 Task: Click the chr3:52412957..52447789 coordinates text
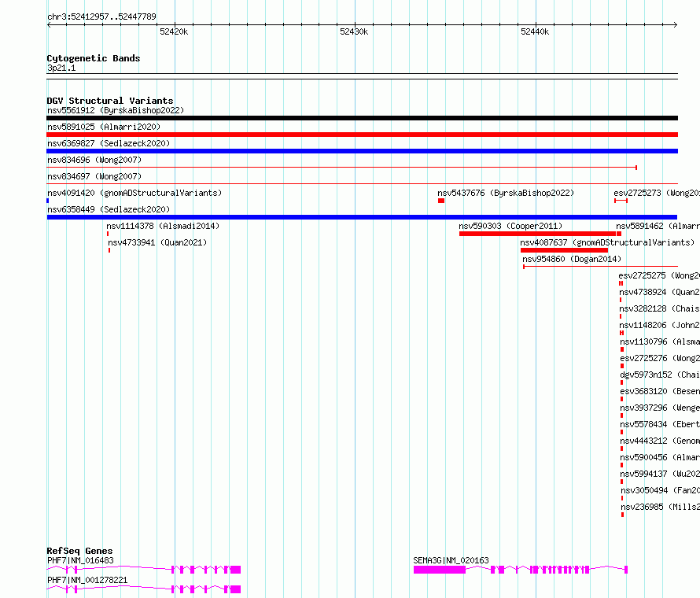[x=101, y=17]
